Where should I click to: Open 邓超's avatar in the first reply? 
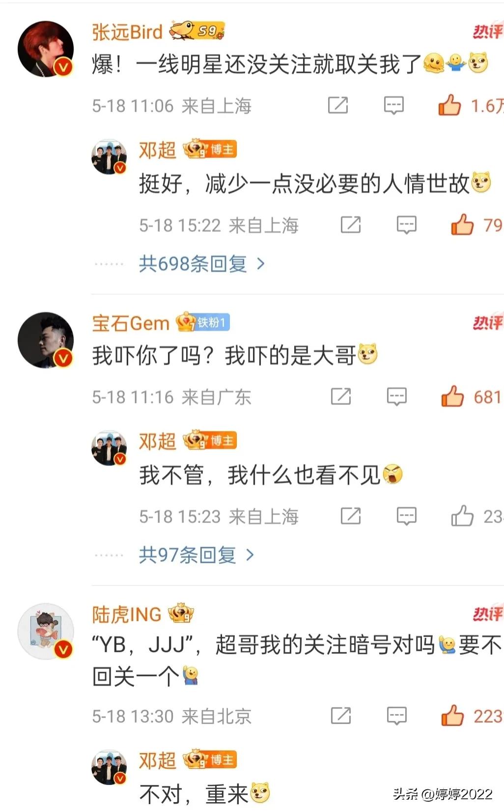[109, 157]
